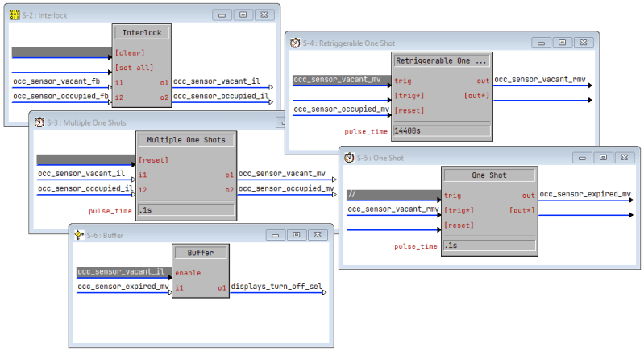Click the S-3 Multiple One Shots clock icon
The height and width of the screenshot is (351, 644).
(39, 122)
